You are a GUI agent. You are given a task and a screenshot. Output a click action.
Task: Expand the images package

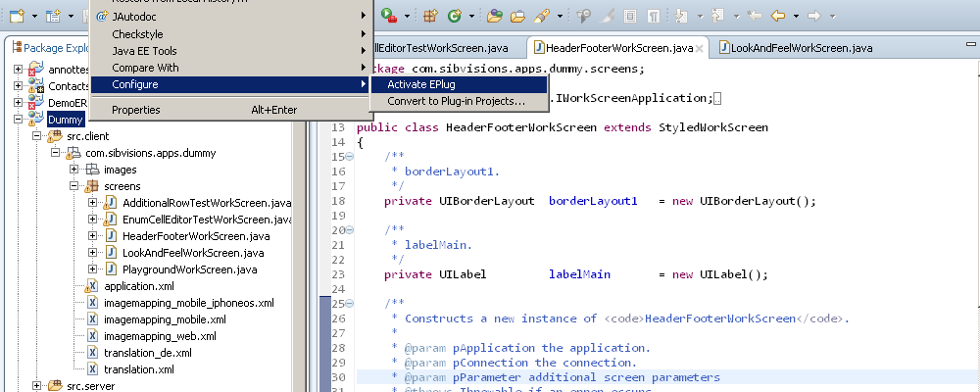coord(73,170)
